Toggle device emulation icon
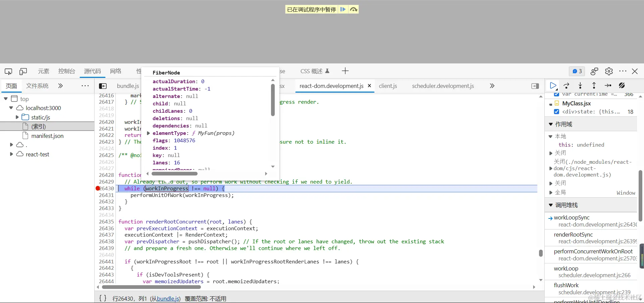Viewport: 644px width, 303px height. point(23,71)
